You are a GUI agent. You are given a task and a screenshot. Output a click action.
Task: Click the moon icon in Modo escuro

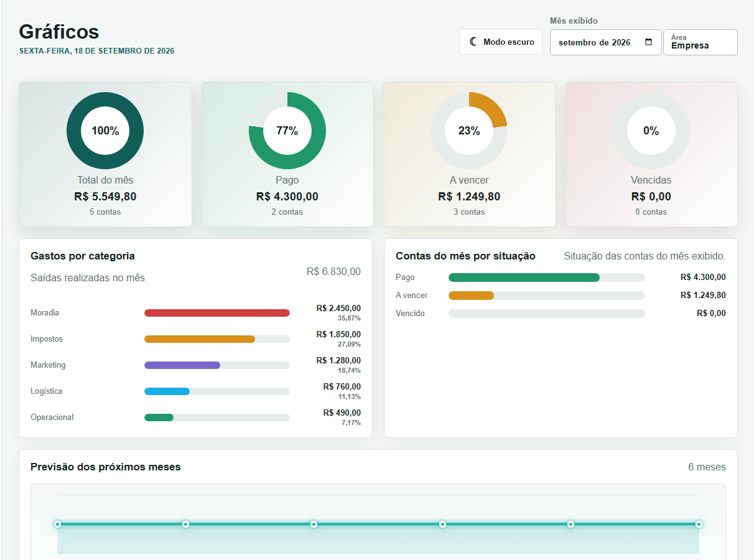pos(473,42)
